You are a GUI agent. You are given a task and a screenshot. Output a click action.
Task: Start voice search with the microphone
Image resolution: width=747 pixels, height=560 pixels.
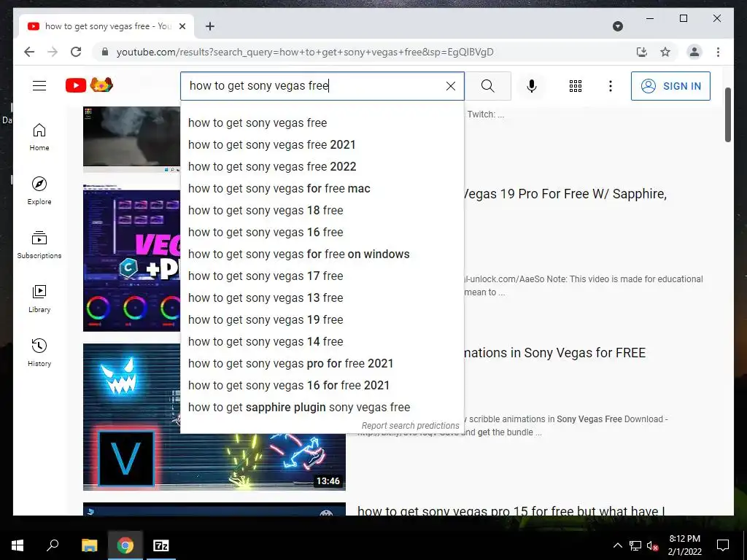coord(532,86)
